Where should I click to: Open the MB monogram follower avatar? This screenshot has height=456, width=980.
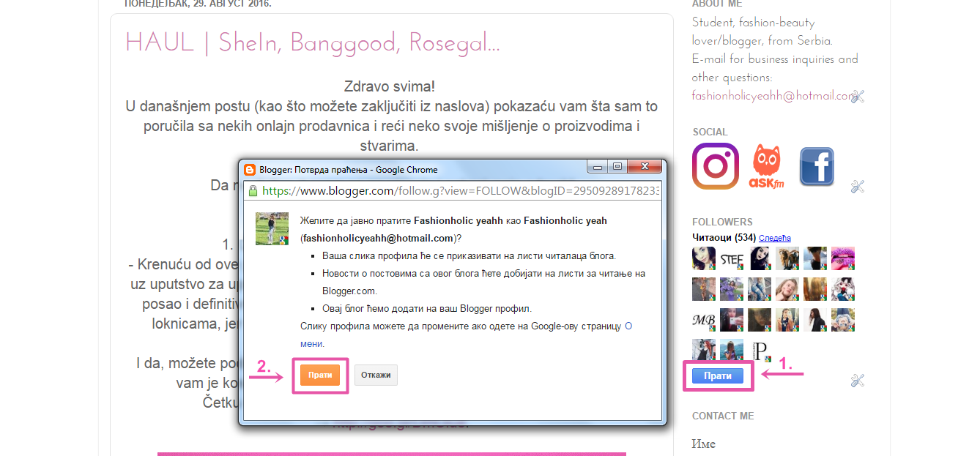[x=704, y=320]
